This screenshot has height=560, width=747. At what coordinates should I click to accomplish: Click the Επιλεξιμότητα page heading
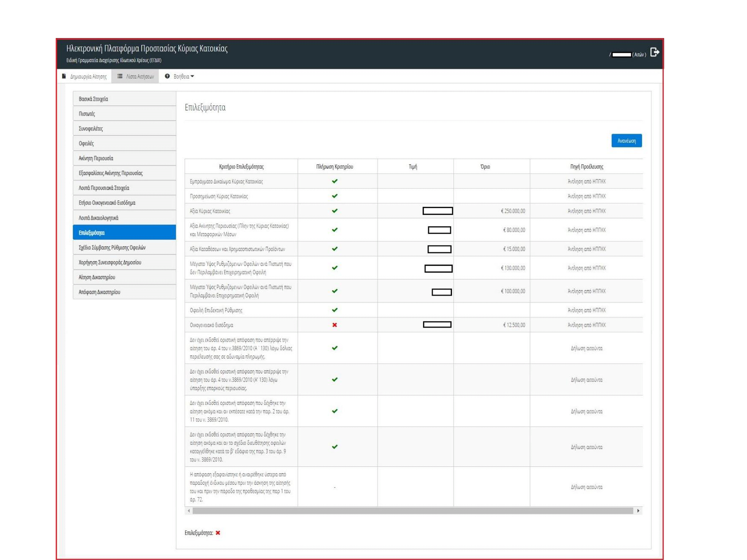(x=205, y=107)
